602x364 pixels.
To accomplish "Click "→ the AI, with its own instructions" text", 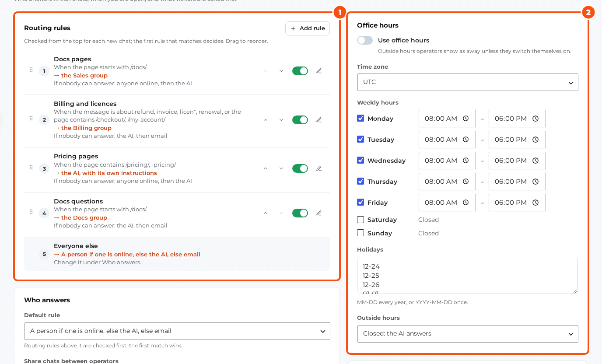I will (x=105, y=173).
